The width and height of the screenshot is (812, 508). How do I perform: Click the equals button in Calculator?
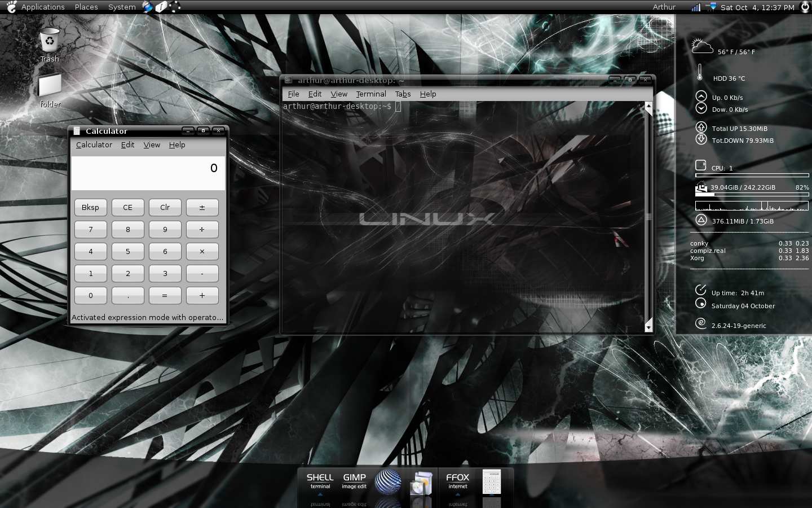click(165, 295)
